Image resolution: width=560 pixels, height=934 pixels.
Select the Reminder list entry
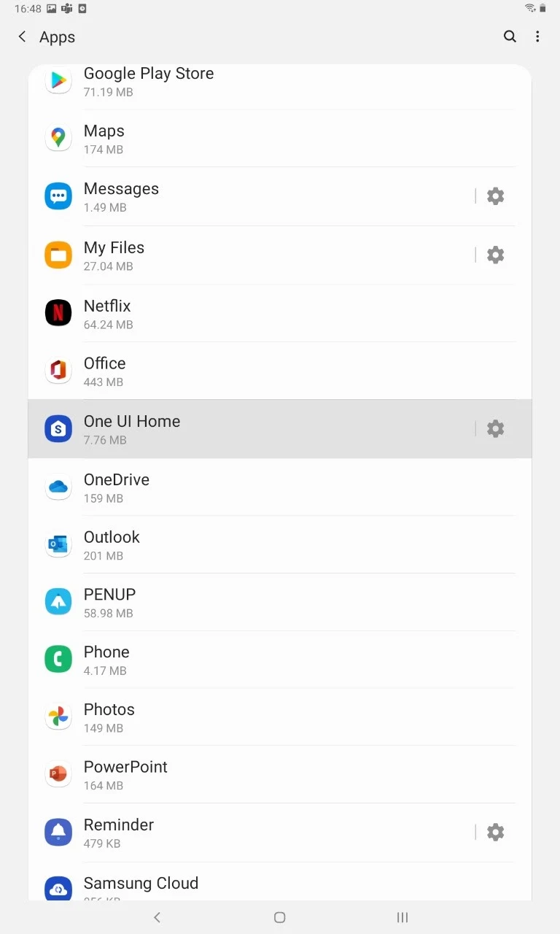click(251, 833)
